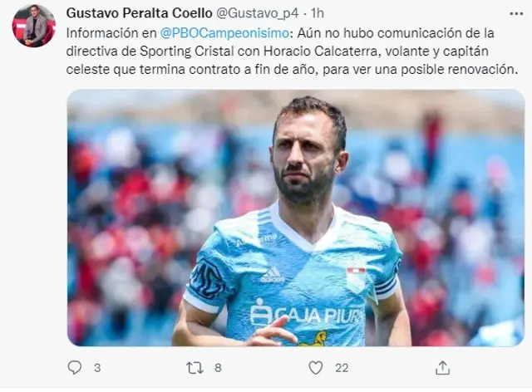The width and height of the screenshot is (532, 392).
Task: Open Gustavo Peralta Coello's profile avatar
Action: click(x=33, y=26)
